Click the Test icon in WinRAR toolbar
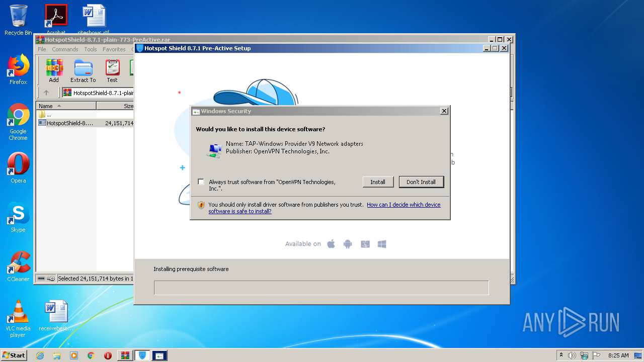Image resolution: width=644 pixels, height=362 pixels. [112, 71]
